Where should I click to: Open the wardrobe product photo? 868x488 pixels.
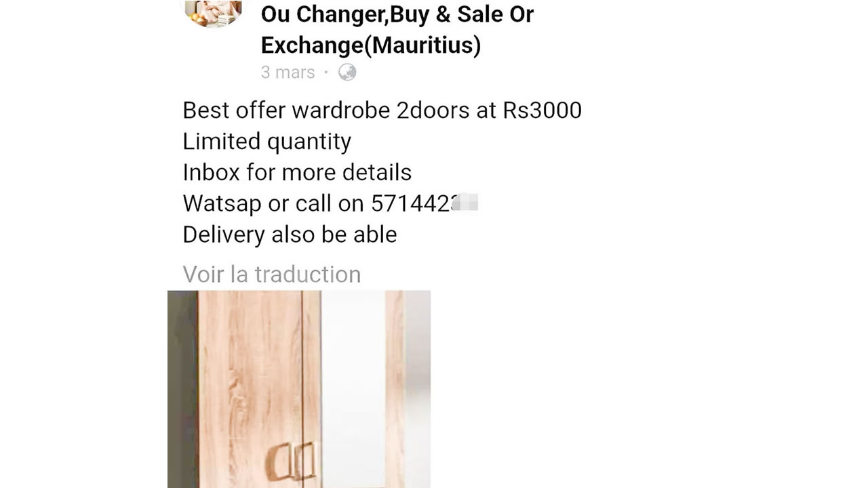point(299,389)
